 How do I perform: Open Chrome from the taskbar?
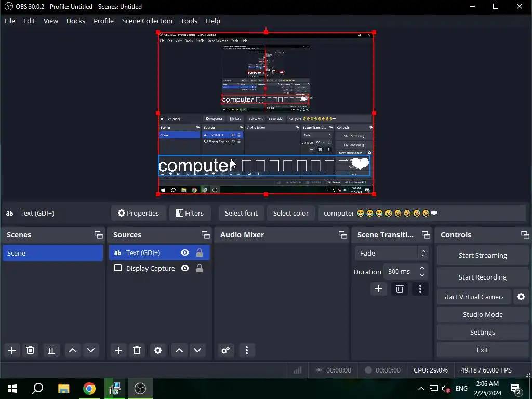tap(89, 389)
